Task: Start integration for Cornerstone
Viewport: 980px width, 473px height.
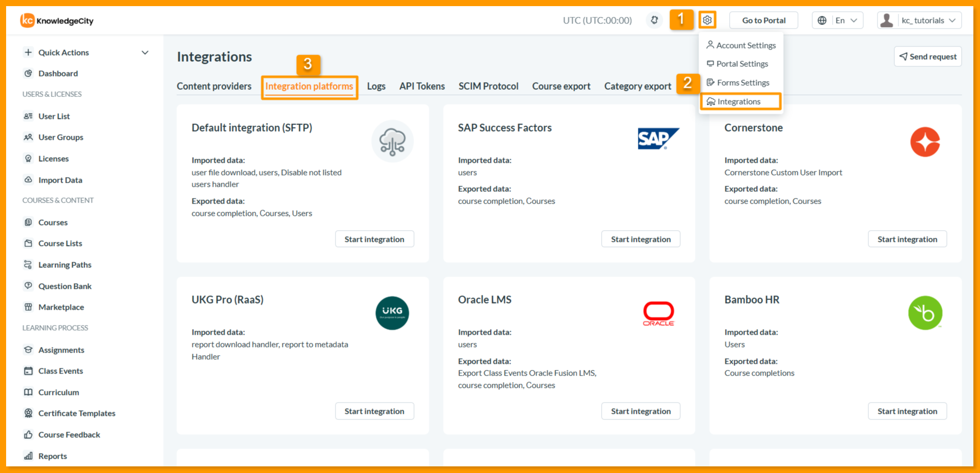Action: click(x=908, y=239)
